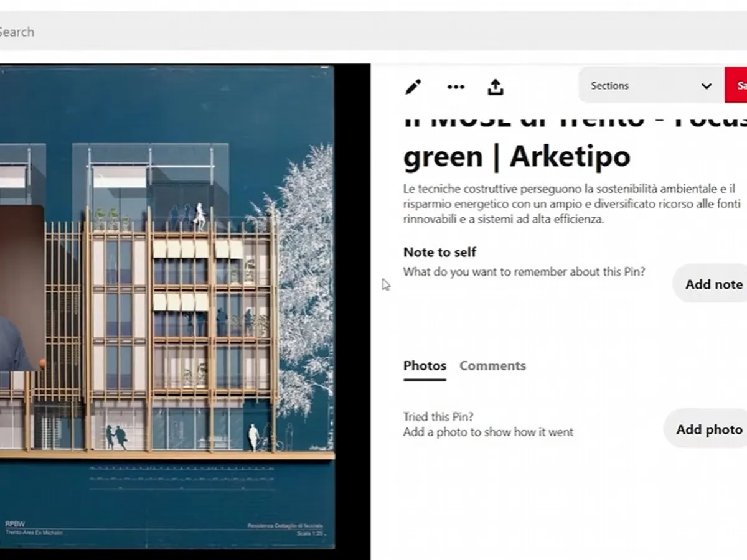The width and height of the screenshot is (747, 560).
Task: Click the RPBW label on the image
Action: click(14, 523)
